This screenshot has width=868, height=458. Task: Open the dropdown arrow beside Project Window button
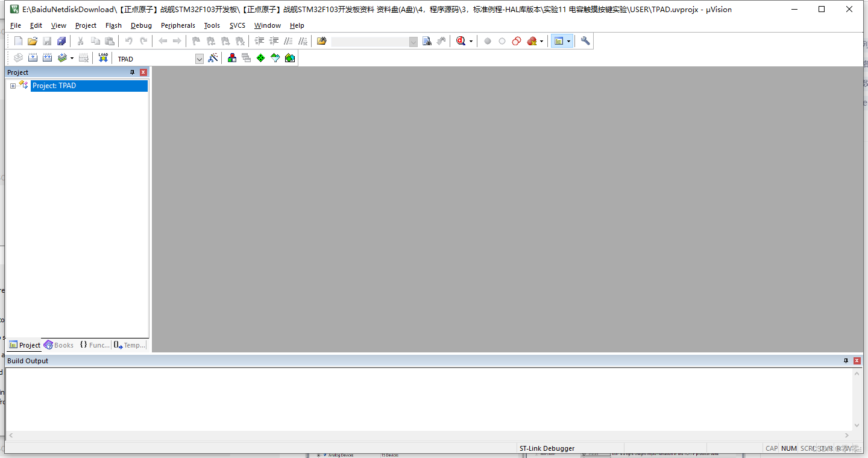pos(568,41)
